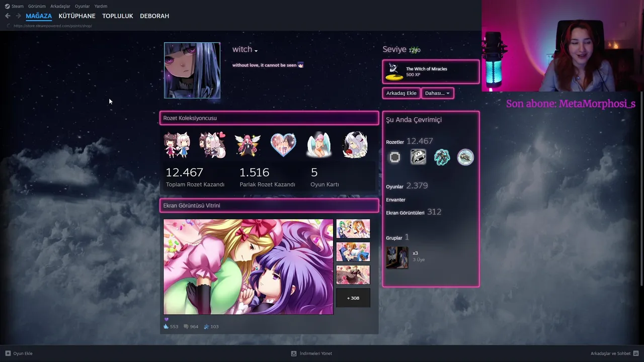The height and width of the screenshot is (362, 644).
Task: Open İndirmeleri Yönet label
Action: coord(316,353)
